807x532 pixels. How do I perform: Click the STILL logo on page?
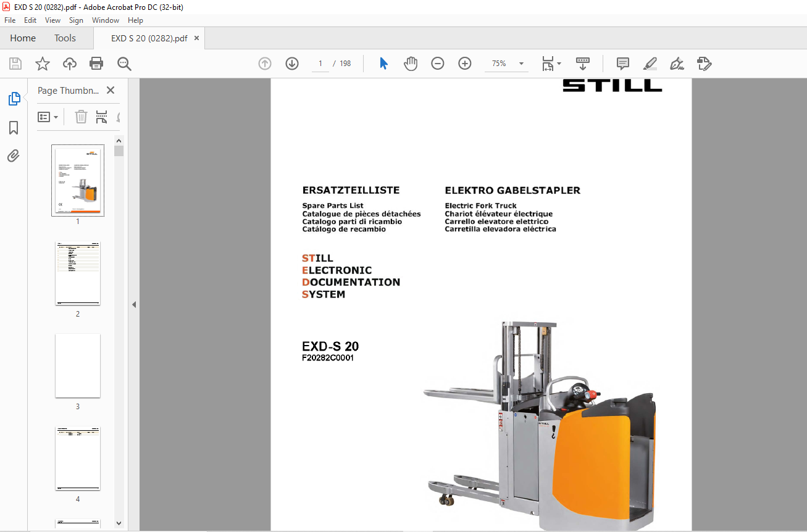tap(612, 86)
